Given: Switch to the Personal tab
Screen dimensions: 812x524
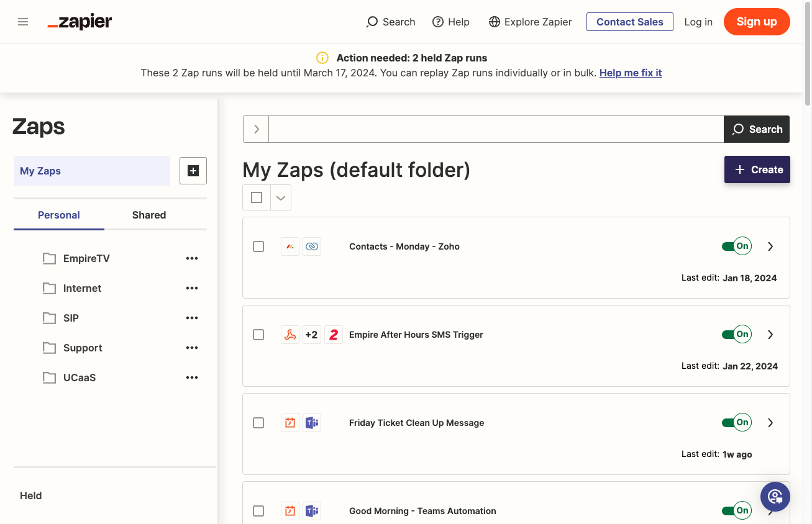Looking at the screenshot, I should point(59,215).
